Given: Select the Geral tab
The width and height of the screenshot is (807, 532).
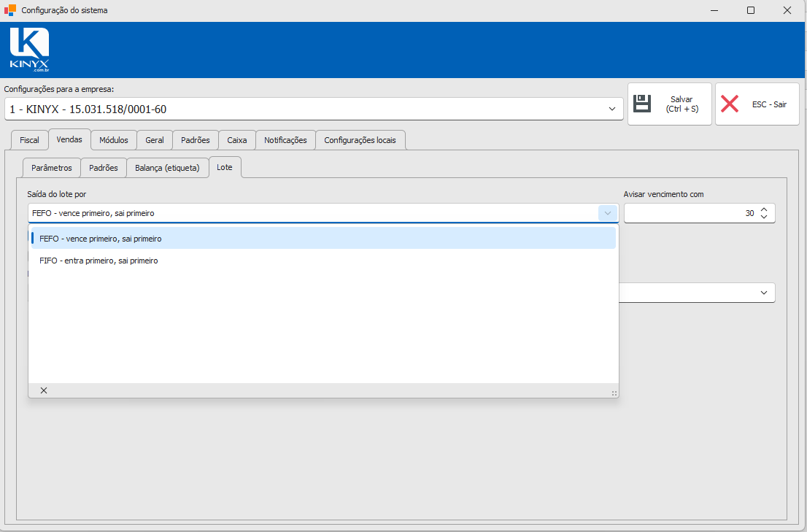Looking at the screenshot, I should click(x=155, y=140).
